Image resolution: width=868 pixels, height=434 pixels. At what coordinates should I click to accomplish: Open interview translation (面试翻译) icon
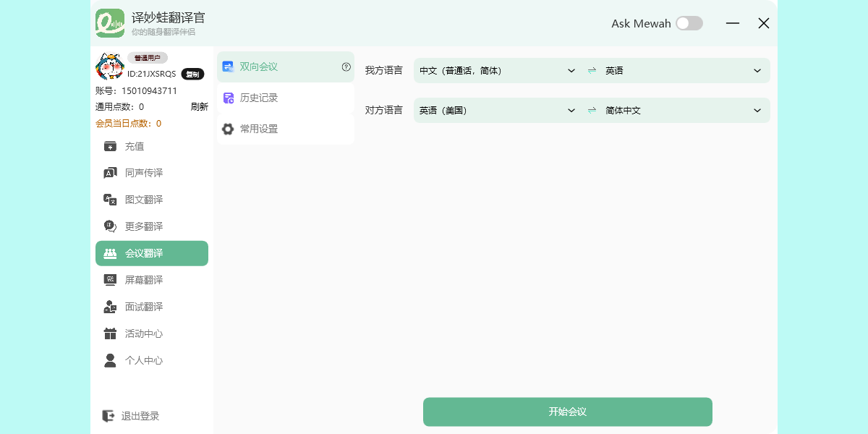click(110, 307)
